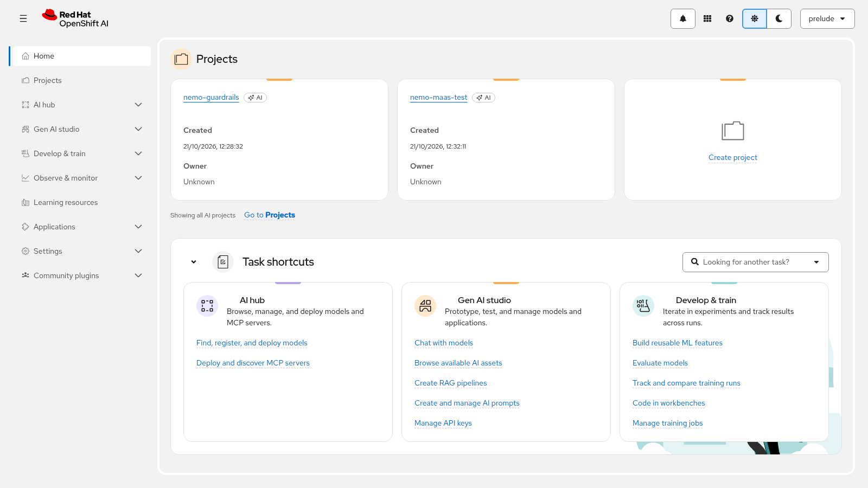Open Learning resources in sidebar
The image size is (868, 488).
pyautogui.click(x=80, y=202)
